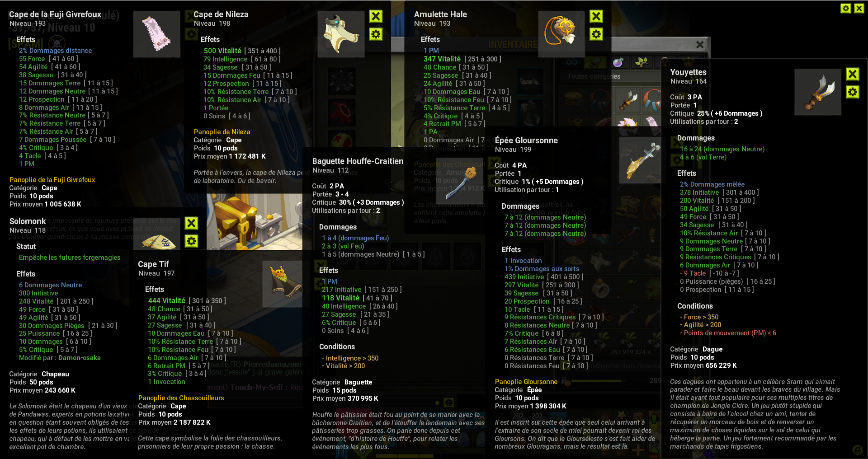Screen dimensions: 868x459
Task: Close the Cape de Nileza tooltip
Action: tap(376, 16)
